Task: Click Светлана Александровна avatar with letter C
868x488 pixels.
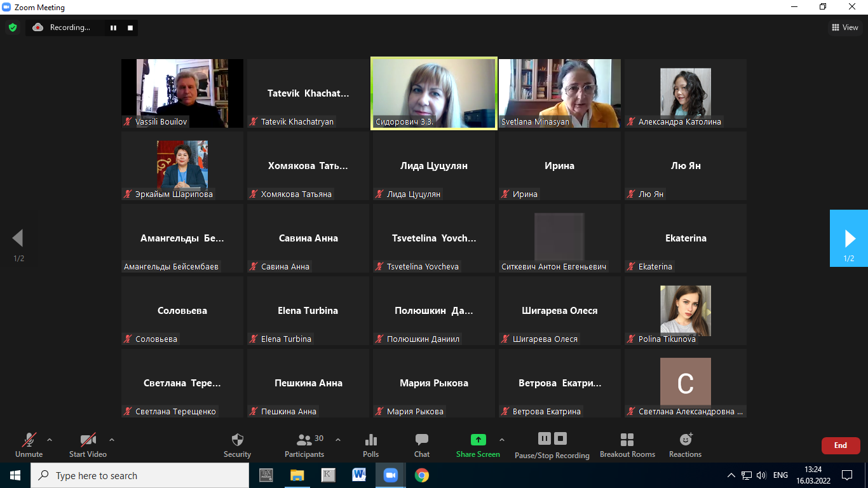Action: (x=686, y=382)
